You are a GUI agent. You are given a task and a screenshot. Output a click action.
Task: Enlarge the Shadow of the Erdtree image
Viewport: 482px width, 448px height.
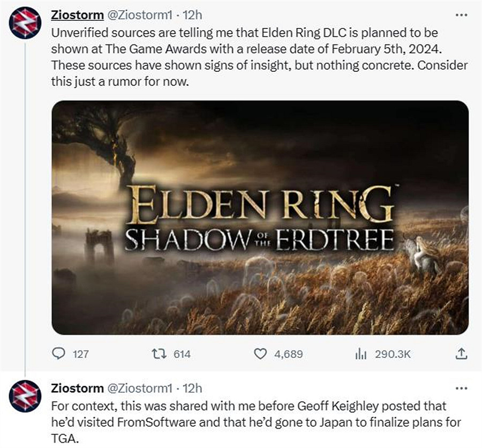pyautogui.click(x=260, y=217)
